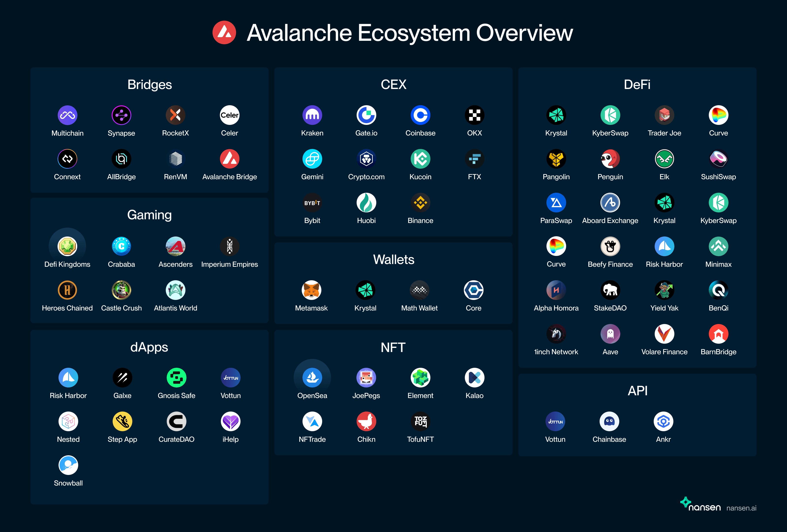Click the Avalanche Bridge red logo icon
Image resolution: width=787 pixels, height=532 pixels.
230,159
